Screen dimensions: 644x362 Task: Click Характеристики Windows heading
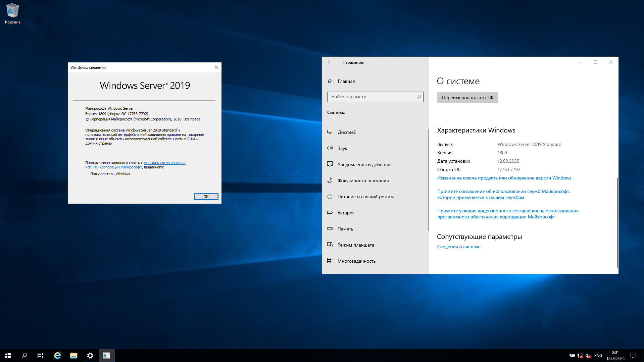[476, 130]
